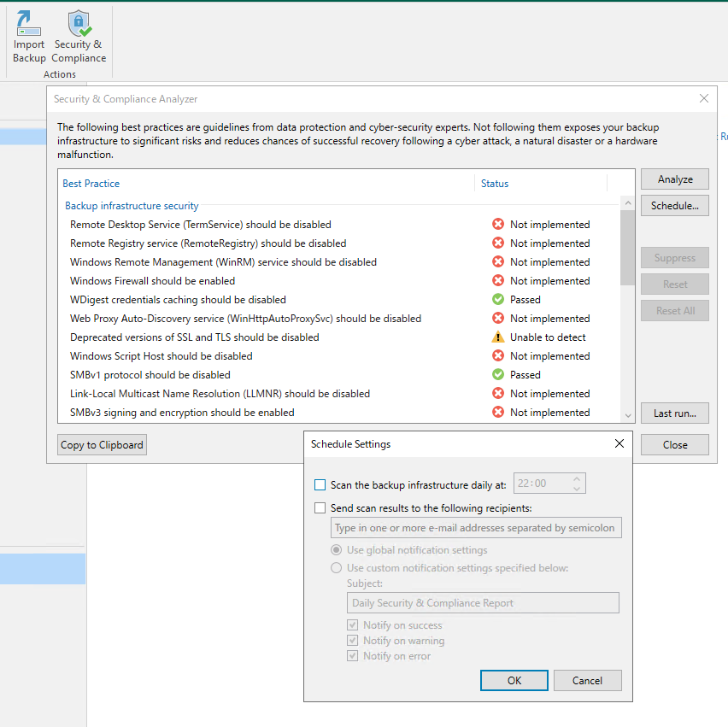Confirm Schedule Settings with OK
Viewport: 728px width, 727px height.
(514, 680)
